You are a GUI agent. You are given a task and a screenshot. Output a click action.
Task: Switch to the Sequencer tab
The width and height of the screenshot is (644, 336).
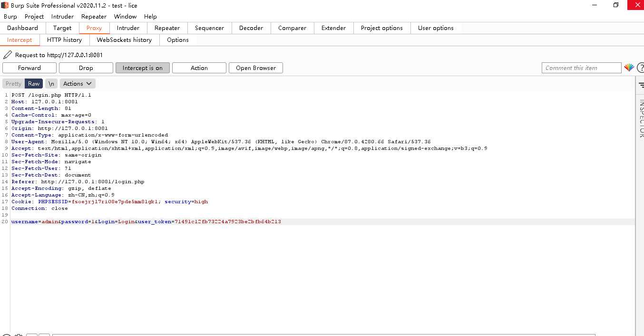click(x=209, y=28)
